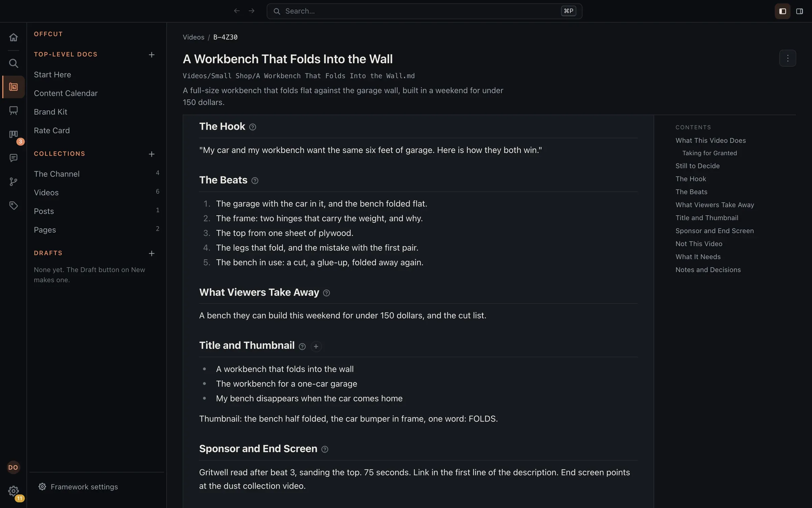Add a new collection with the plus
Viewport: 812px width, 508px height.
point(152,154)
